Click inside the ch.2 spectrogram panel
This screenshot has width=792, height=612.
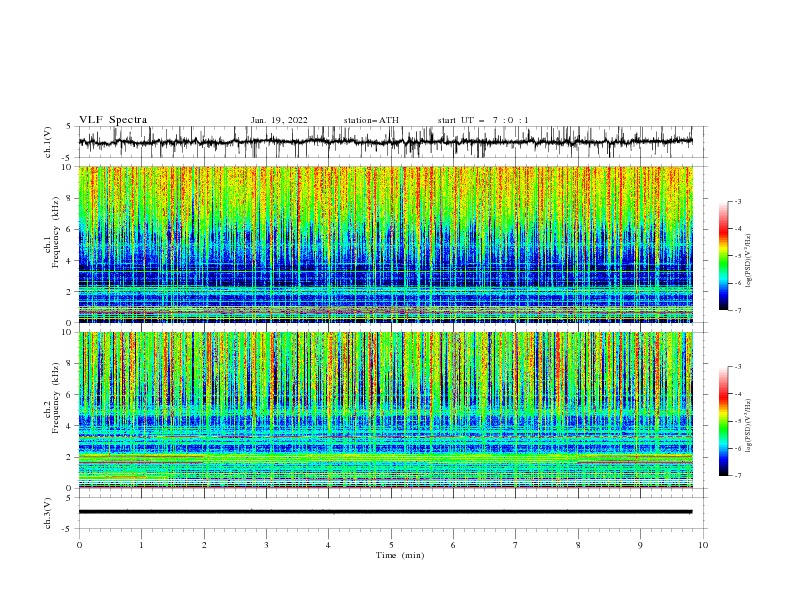pos(385,410)
